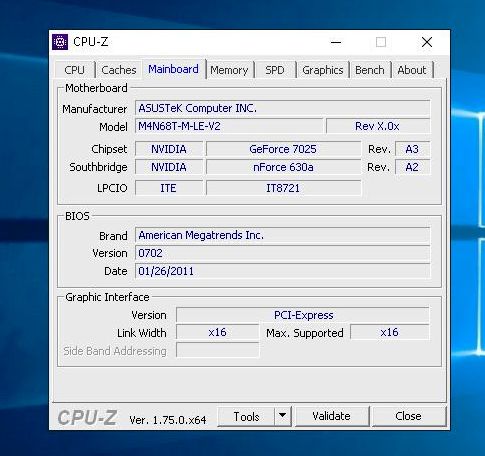Close CPU-Z with the title bar X

(x=427, y=42)
